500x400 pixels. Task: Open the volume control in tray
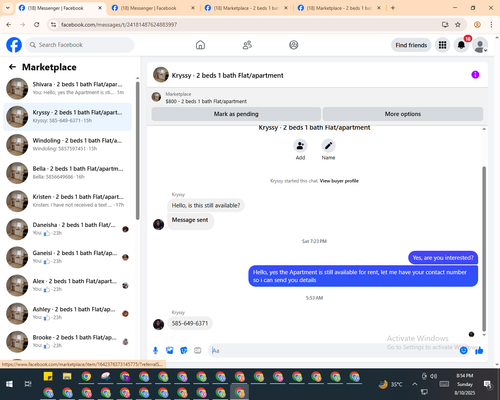click(x=433, y=376)
